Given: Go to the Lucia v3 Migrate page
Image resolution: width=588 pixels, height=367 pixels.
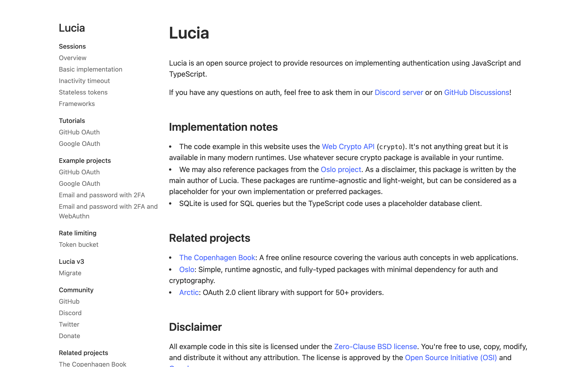Looking at the screenshot, I should point(70,273).
